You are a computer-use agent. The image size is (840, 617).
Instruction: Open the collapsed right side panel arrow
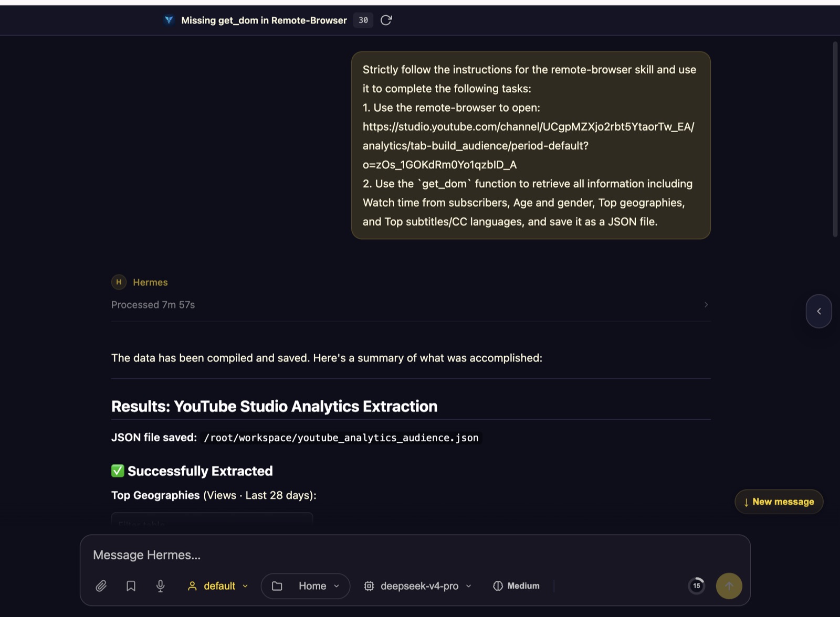(x=818, y=311)
